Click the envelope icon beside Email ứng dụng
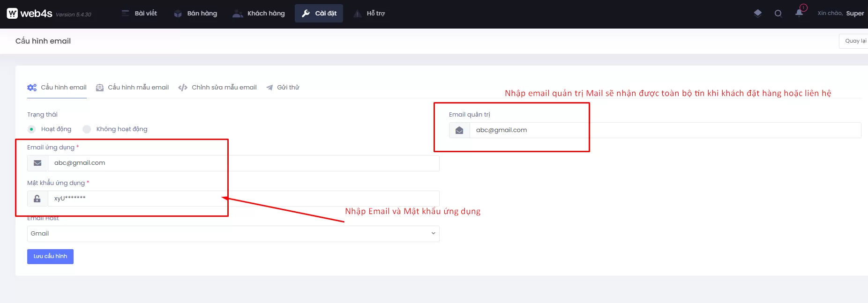The height and width of the screenshot is (303, 868). pos(37,163)
